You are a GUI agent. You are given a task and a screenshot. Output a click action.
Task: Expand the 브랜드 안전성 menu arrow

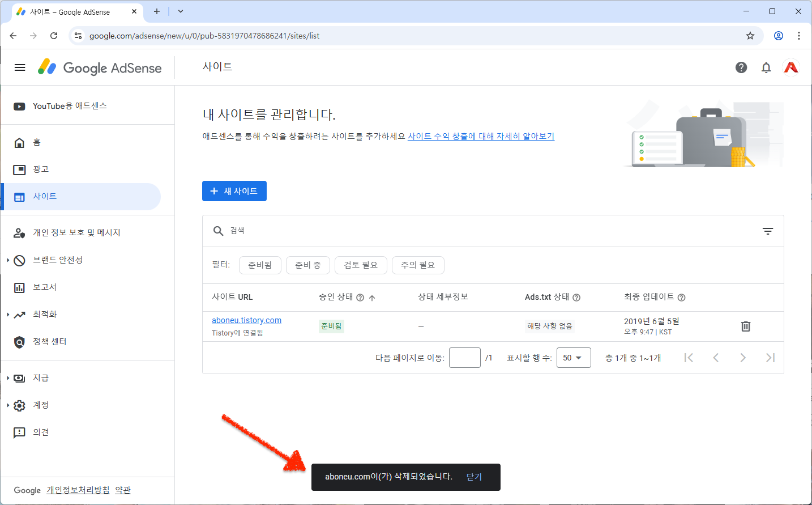click(8, 260)
